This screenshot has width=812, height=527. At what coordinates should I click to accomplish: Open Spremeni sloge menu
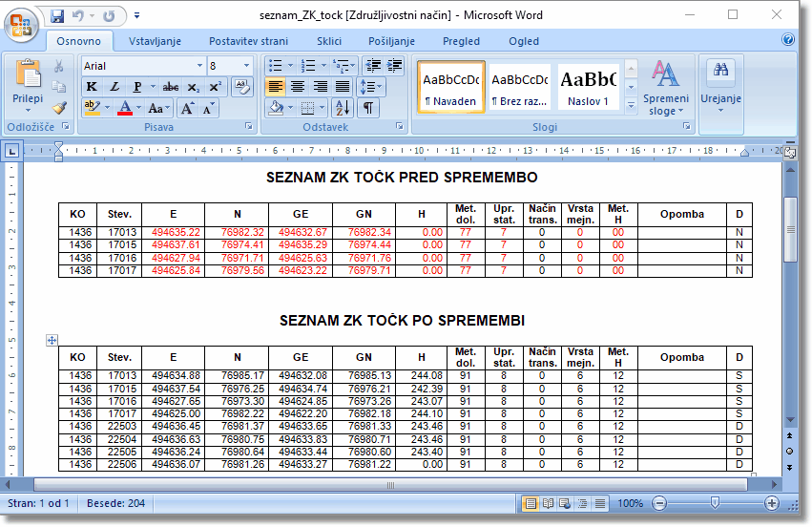[x=665, y=88]
